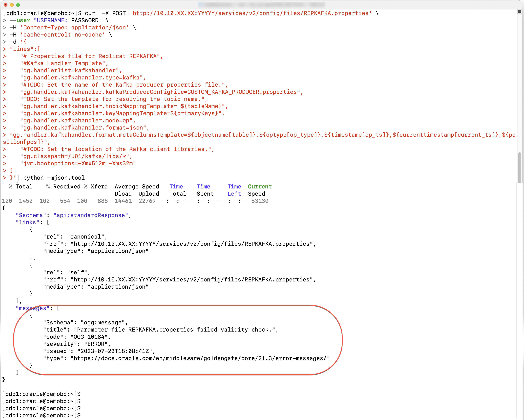Maximize the terminal with green button
524x420 pixels.
(x=18, y=5)
